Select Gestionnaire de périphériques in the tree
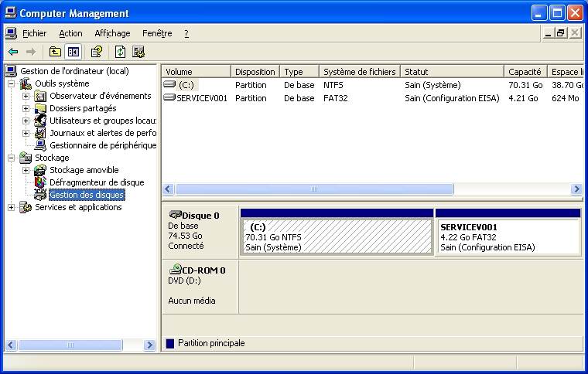 point(102,145)
